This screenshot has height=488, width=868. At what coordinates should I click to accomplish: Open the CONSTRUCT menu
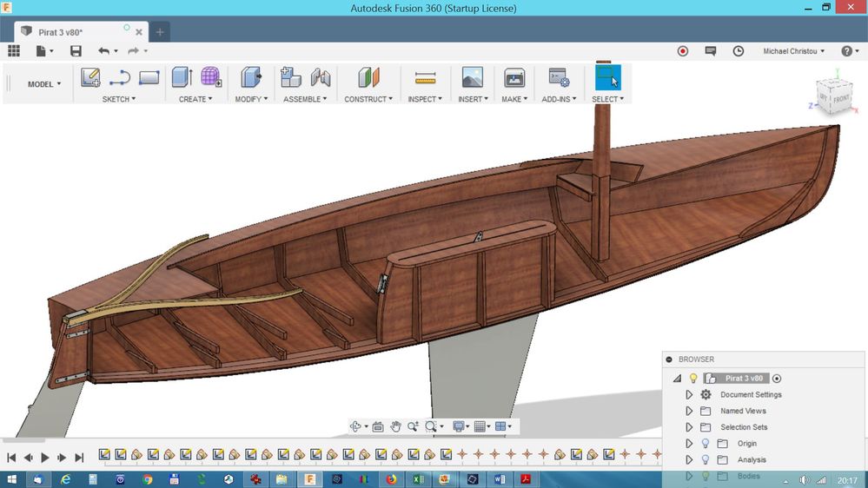(368, 99)
